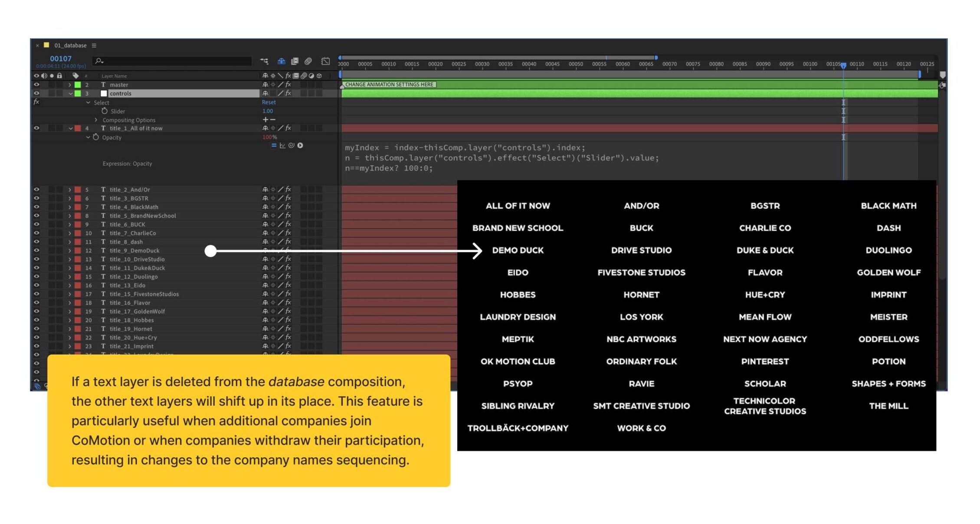
Task: Click the fx switch on title_2_And/Or layer
Action: pos(288,190)
